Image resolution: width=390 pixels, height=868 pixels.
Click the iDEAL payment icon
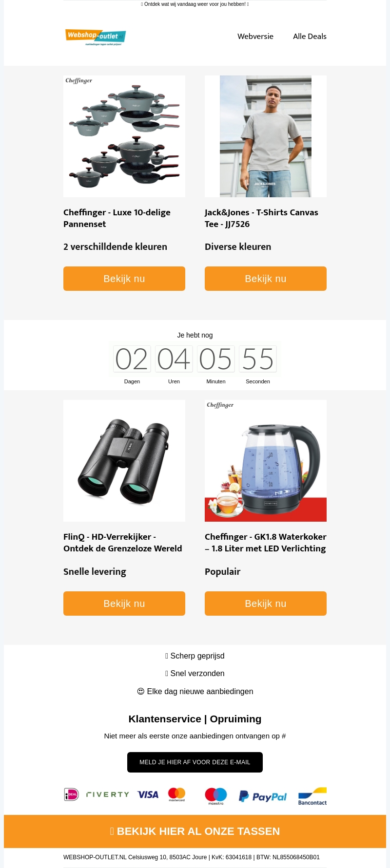click(x=71, y=794)
